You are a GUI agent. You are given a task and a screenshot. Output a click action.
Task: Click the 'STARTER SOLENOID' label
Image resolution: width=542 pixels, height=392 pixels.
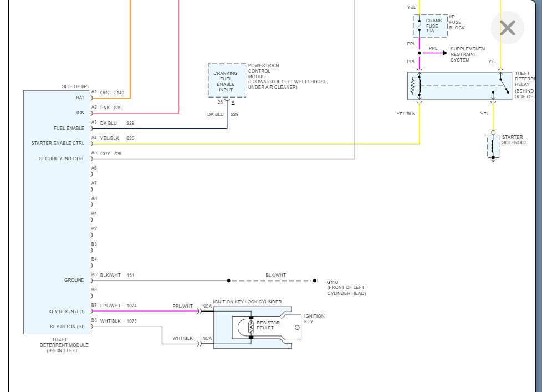(x=514, y=140)
